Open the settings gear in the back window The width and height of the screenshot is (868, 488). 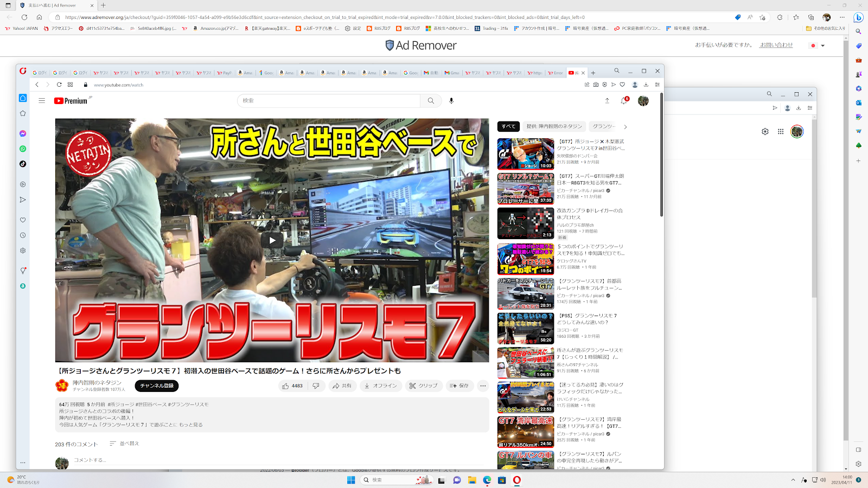point(765,131)
